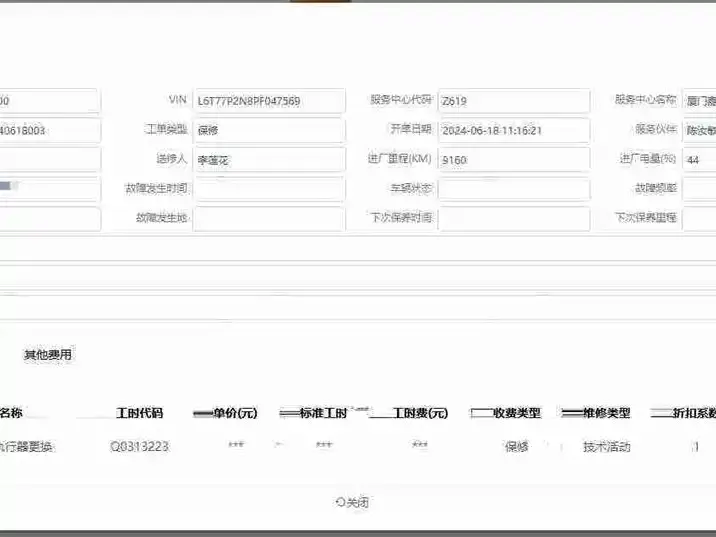The image size is (716, 537).
Task: Click the 进厂里程(KM) field showing 9160
Action: point(514,160)
